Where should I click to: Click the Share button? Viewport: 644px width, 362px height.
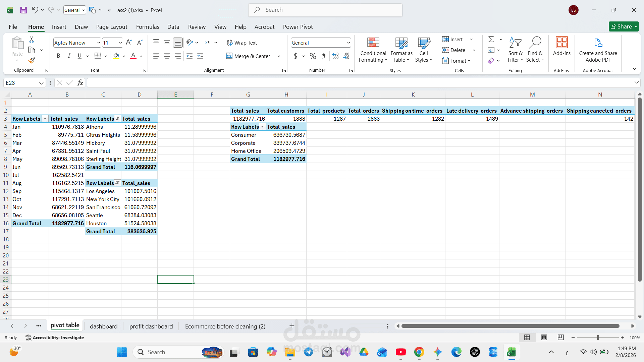coord(621,27)
